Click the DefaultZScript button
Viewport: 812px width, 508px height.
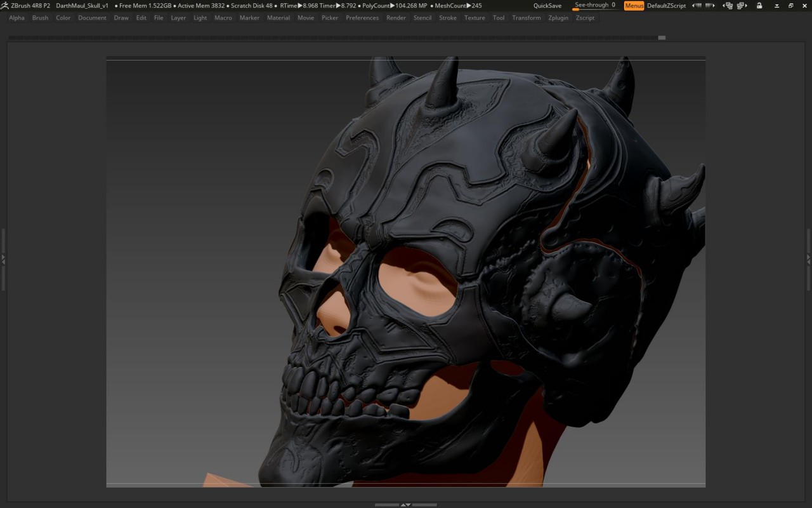666,6
